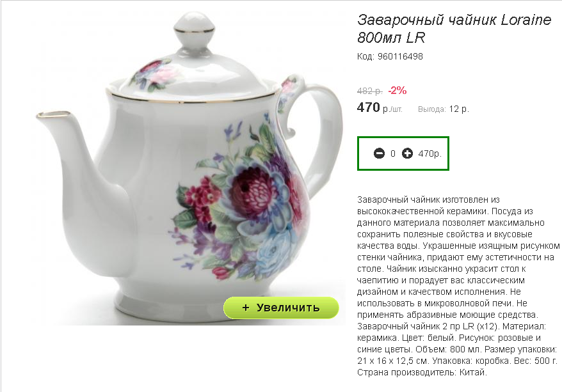562x392 pixels.
Task: Click the plus sign inside Увеличить button
Action: (246, 308)
